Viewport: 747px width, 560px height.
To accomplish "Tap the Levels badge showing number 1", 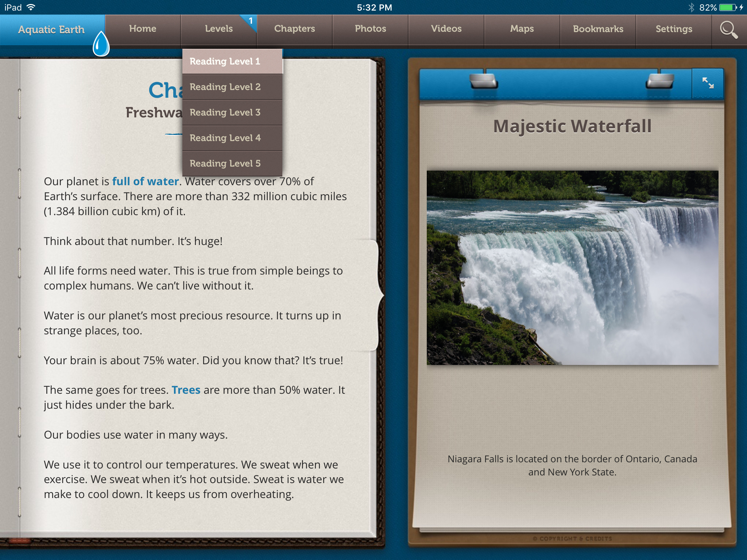I will click(250, 21).
